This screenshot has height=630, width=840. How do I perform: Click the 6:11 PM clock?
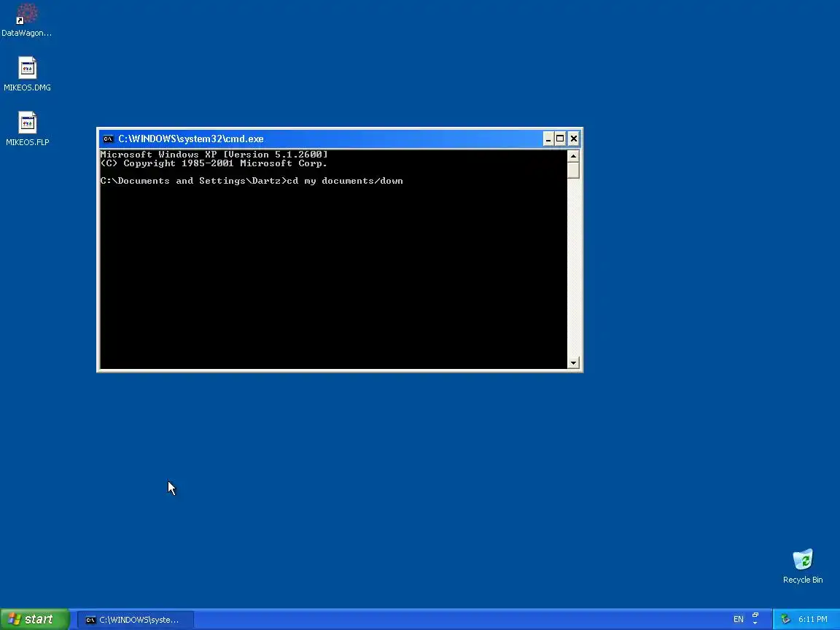[813, 619]
